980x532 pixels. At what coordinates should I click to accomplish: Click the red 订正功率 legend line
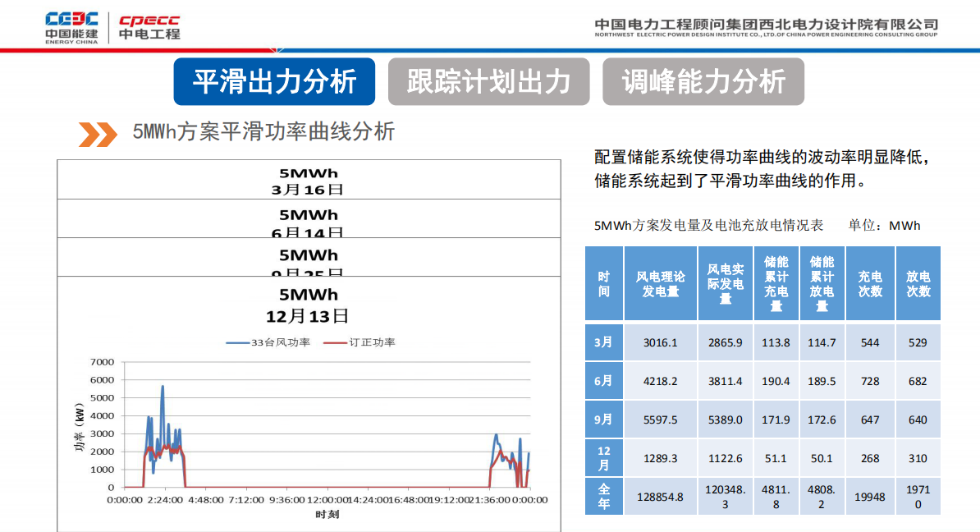pos(336,342)
